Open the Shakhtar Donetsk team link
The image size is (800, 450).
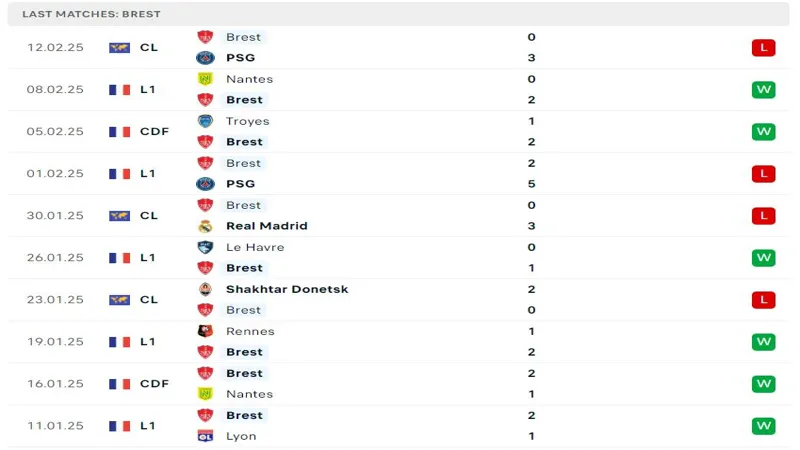[x=287, y=289]
